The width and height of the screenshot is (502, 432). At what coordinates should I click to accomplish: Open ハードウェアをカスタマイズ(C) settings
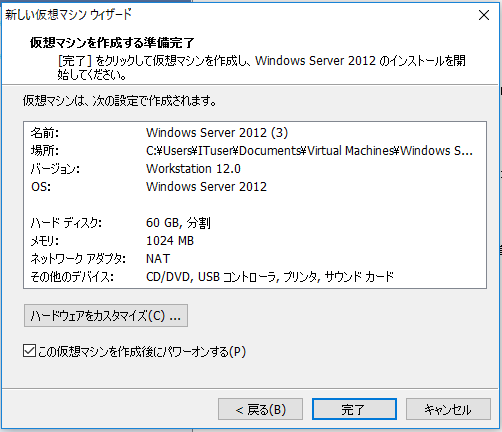pos(106,315)
